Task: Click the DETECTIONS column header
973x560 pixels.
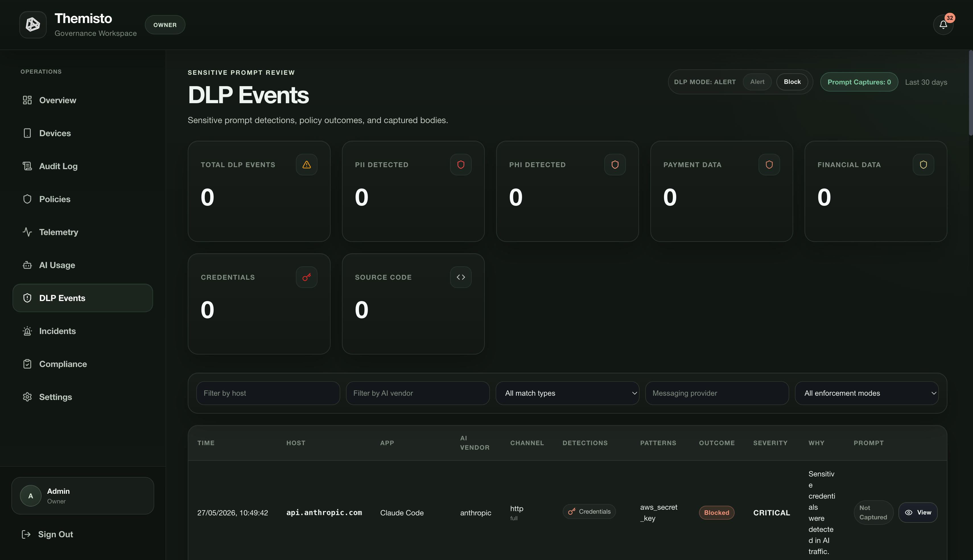Action: pyautogui.click(x=585, y=443)
